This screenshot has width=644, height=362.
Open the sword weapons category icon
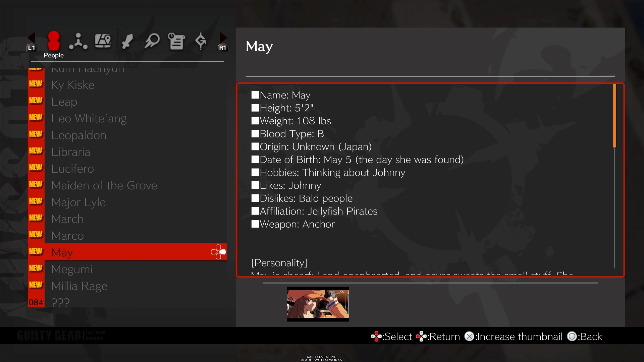pyautogui.click(x=127, y=41)
